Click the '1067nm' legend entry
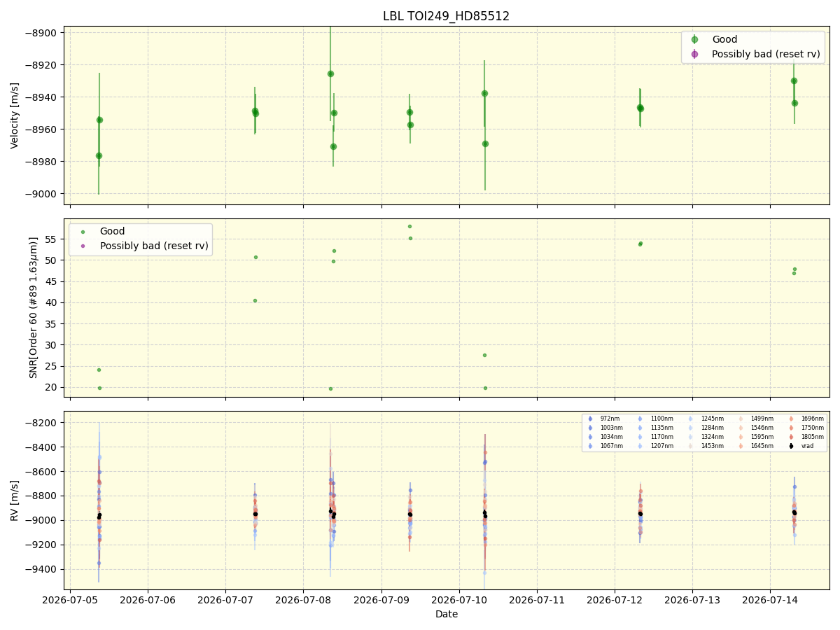 [611, 446]
